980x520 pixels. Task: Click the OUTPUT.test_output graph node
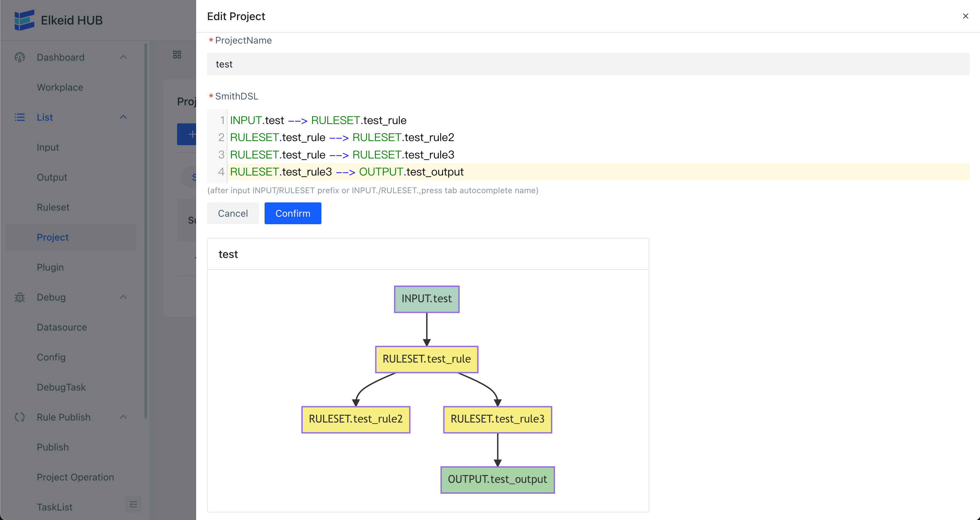point(497,480)
